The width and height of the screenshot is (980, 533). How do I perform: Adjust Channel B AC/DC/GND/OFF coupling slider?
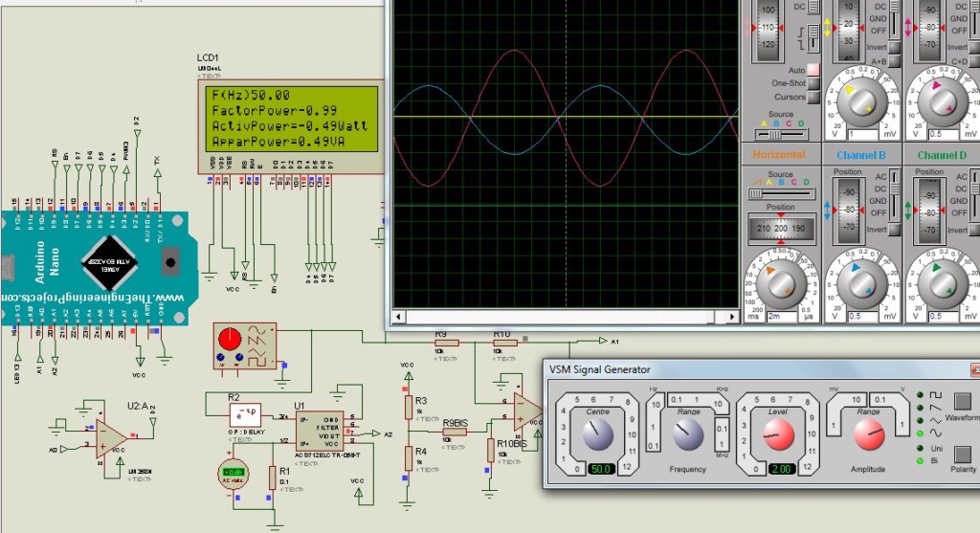coord(894,194)
